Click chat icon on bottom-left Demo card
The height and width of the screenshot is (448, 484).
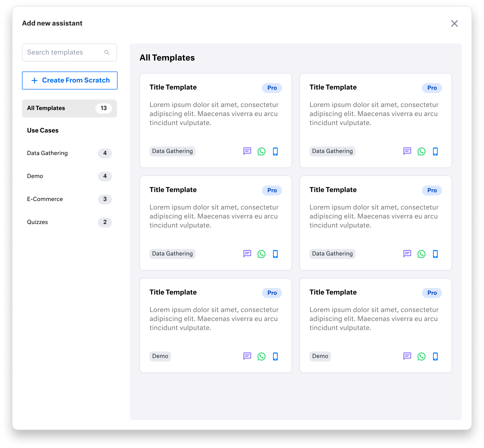(247, 356)
